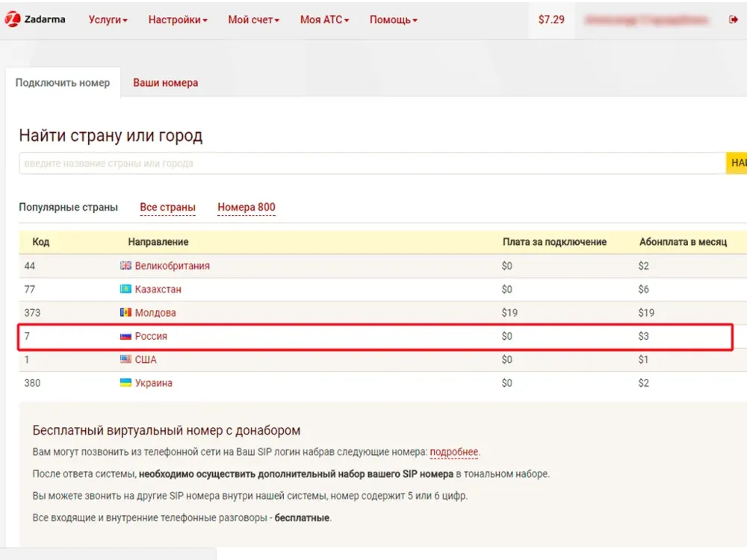The width and height of the screenshot is (747, 560).
Task: Open the Молдова country link
Action: [x=155, y=313]
